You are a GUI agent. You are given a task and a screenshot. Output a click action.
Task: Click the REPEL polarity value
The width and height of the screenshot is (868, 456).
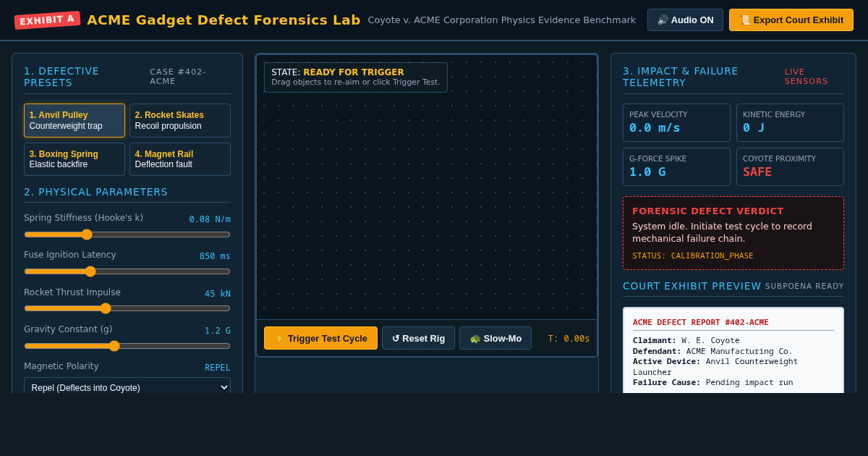(x=218, y=368)
